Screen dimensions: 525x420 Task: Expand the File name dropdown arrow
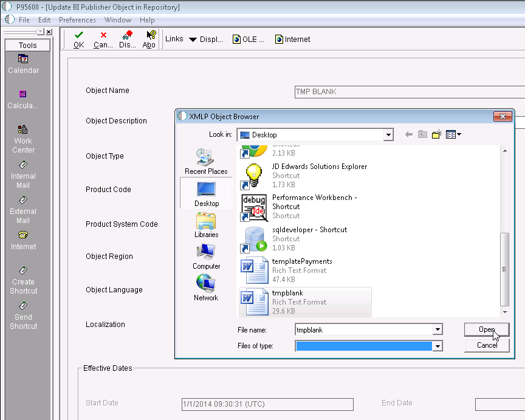tap(437, 329)
